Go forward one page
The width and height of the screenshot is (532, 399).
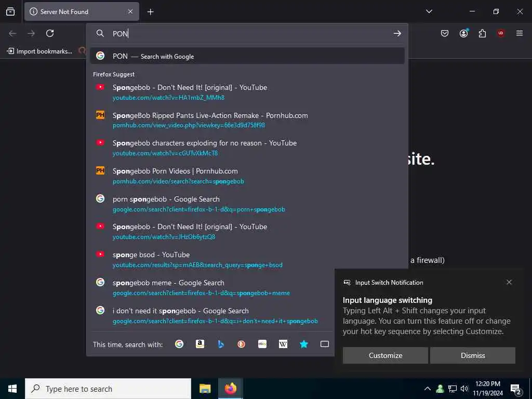[x=31, y=33]
